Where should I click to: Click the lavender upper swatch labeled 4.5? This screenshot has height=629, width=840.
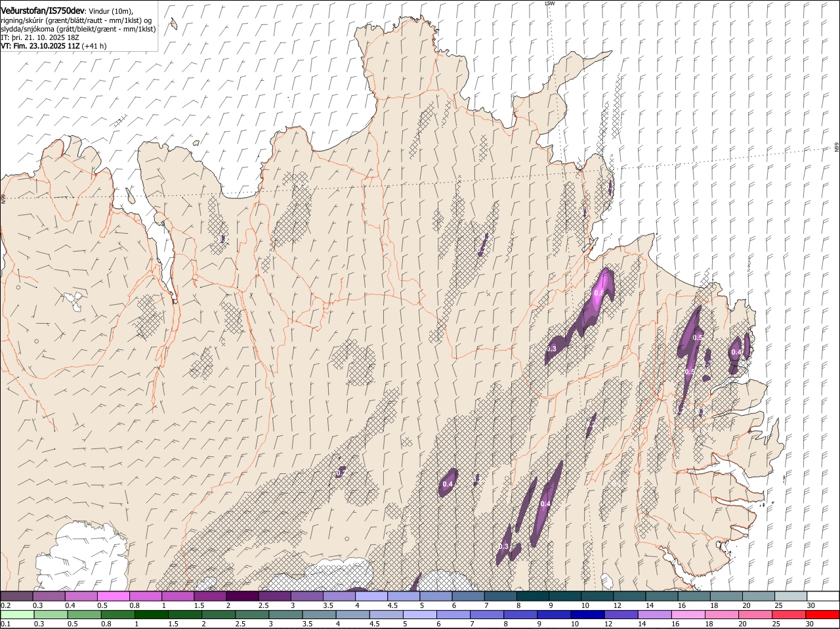(x=404, y=596)
